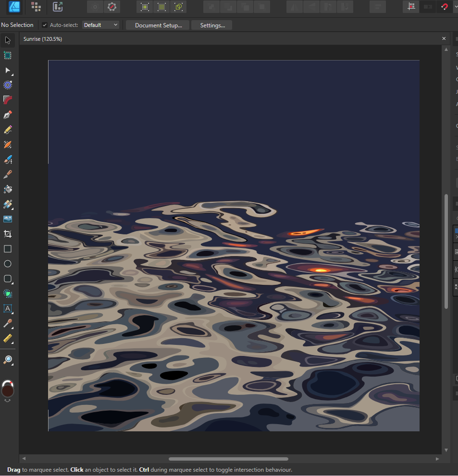458x476 pixels.
Task: Pick the Place Image tool
Action: (x=8, y=219)
